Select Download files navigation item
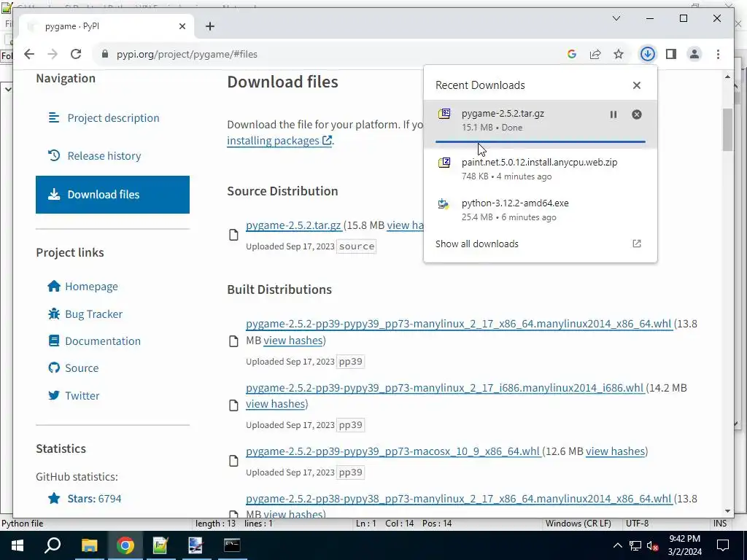747x560 pixels. point(112,195)
